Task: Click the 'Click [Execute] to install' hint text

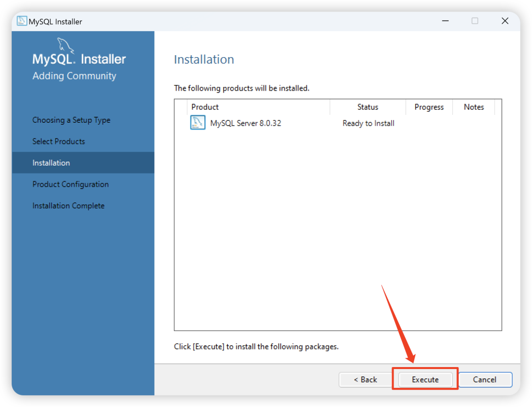Action: (256, 346)
